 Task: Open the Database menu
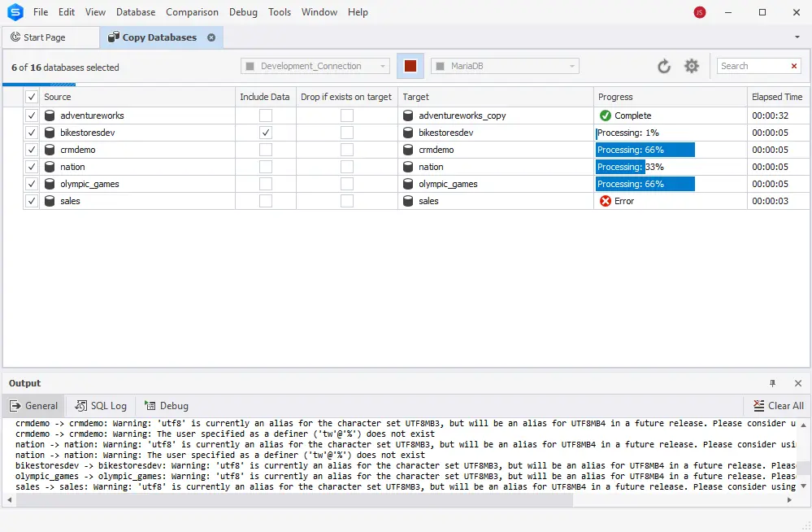[x=135, y=12]
